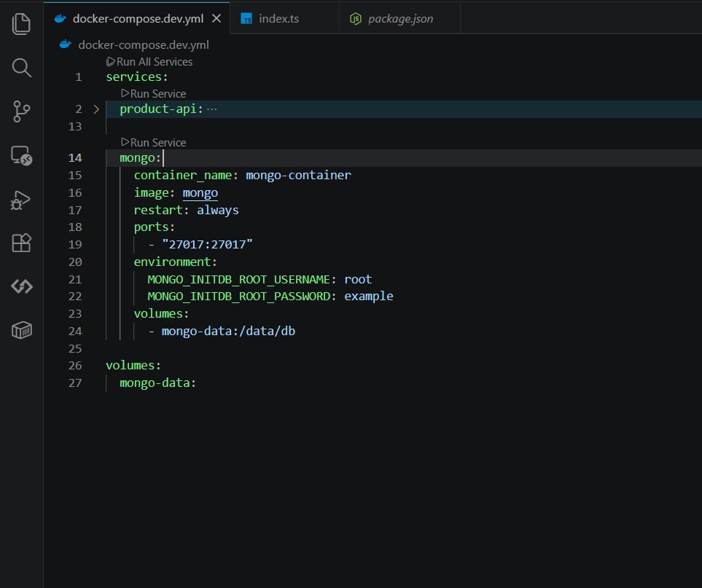Run Service above mongo
This screenshot has width=702, height=588.
click(x=154, y=142)
